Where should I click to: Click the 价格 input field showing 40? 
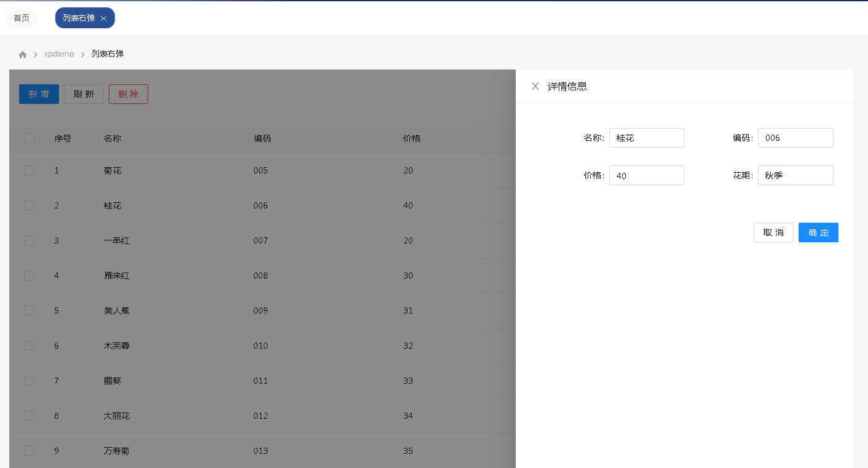coord(646,175)
